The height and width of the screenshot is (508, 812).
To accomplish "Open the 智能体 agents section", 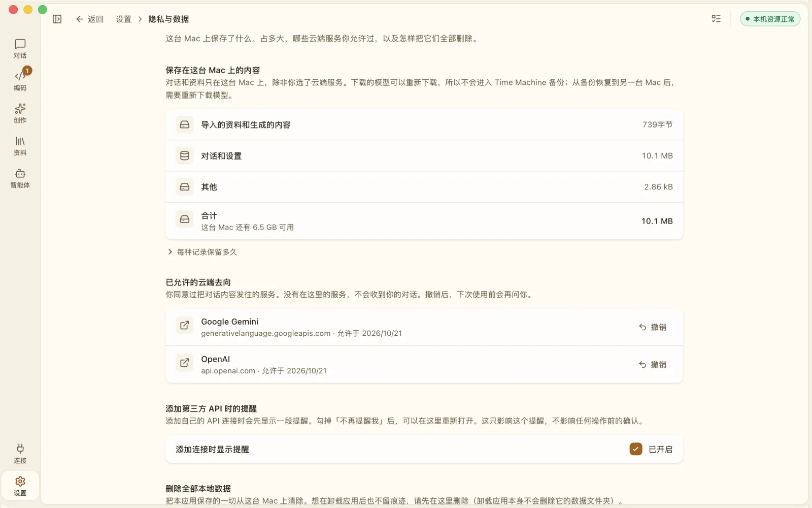I will (x=20, y=178).
